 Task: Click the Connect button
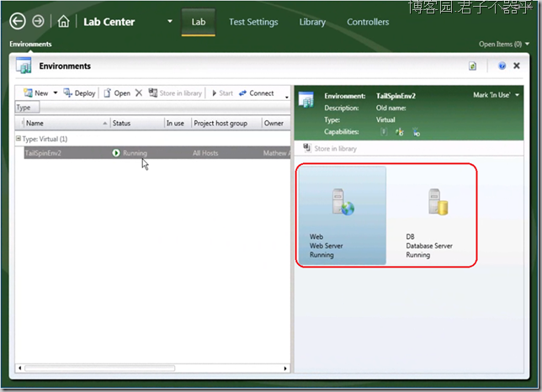[x=257, y=93]
